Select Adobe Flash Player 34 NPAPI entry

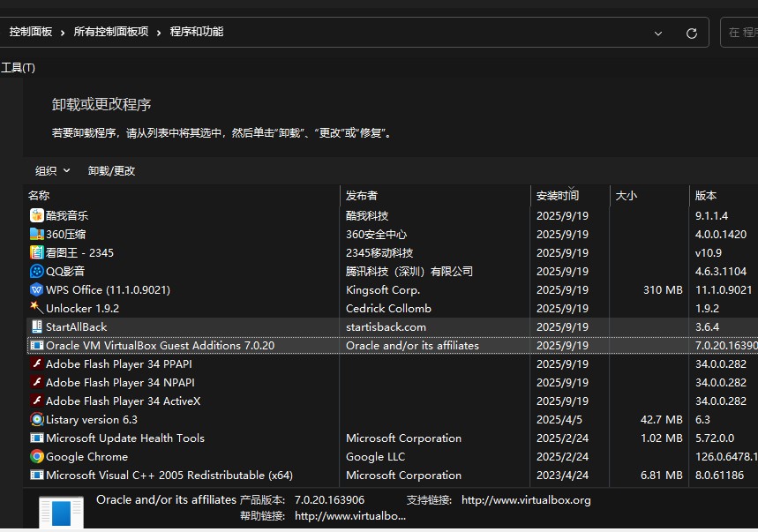(120, 382)
